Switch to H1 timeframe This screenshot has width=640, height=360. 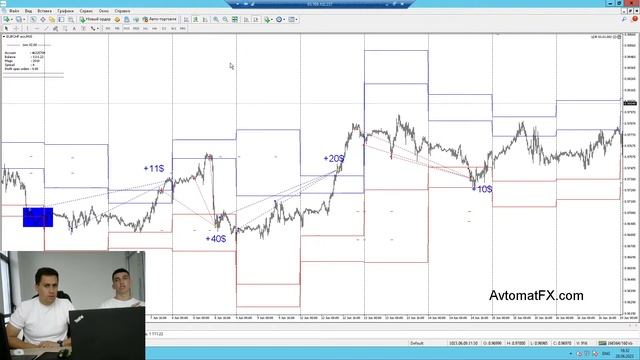coord(145,29)
